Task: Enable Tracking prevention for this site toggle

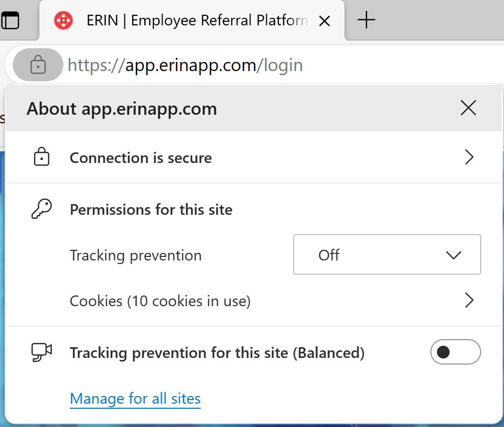Action: click(x=455, y=352)
